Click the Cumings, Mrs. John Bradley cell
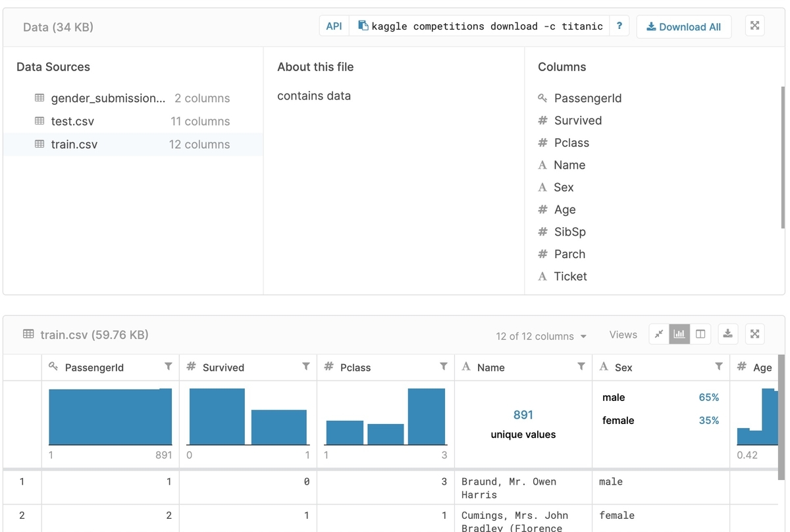 pyautogui.click(x=523, y=519)
